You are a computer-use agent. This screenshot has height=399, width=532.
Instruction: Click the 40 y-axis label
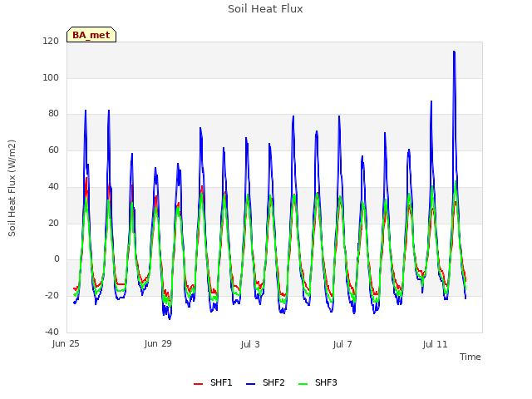click(x=53, y=186)
